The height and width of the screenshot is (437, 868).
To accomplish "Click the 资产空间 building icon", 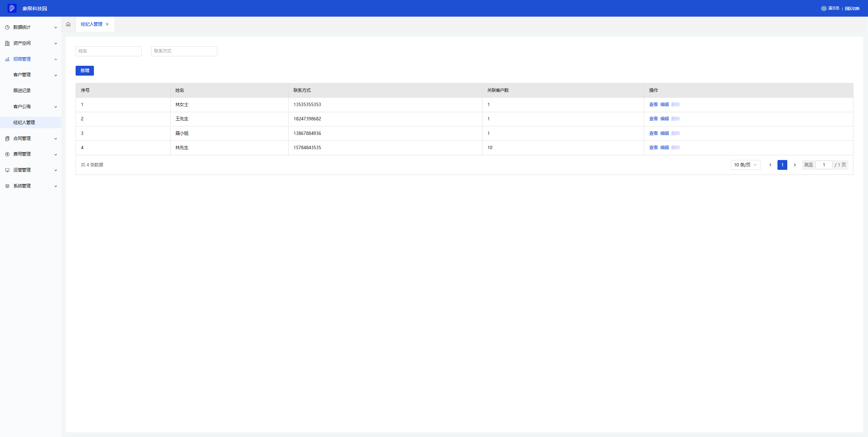I will point(7,43).
